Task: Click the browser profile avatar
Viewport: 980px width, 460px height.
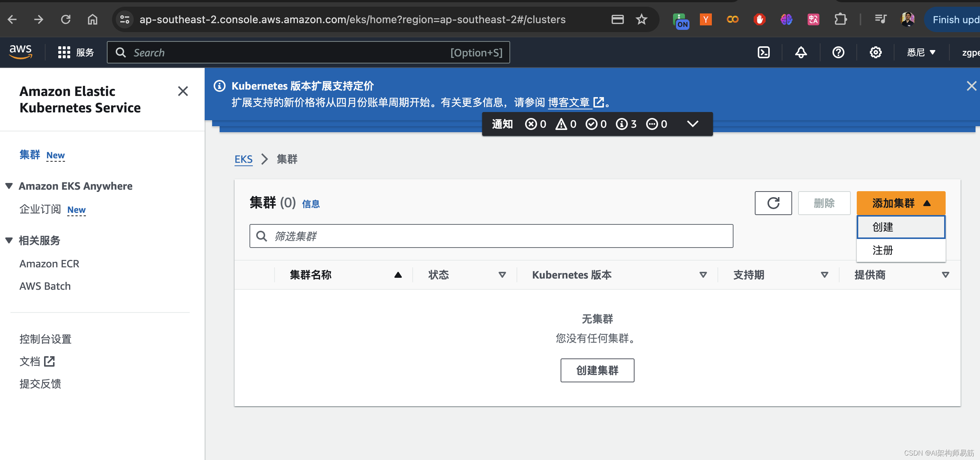Action: [x=908, y=19]
